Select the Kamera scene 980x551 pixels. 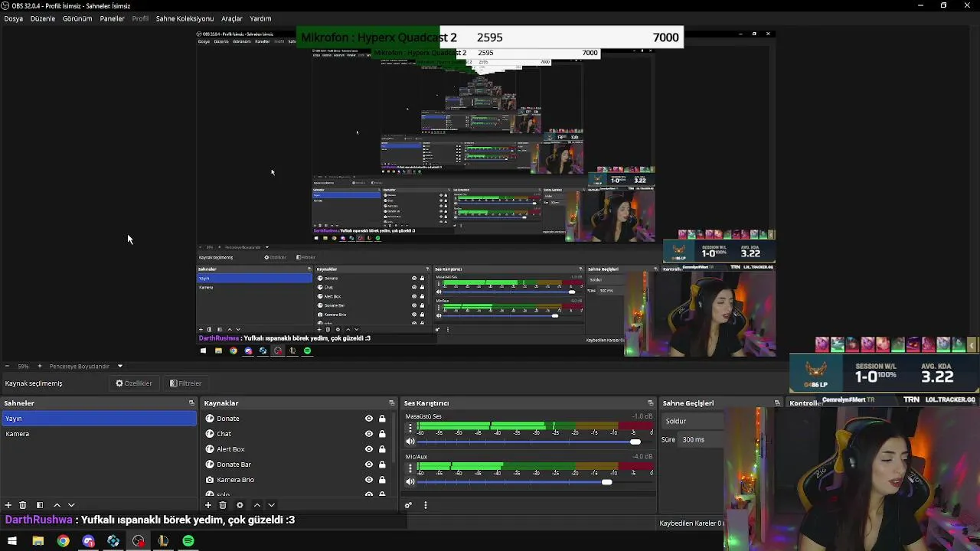[99, 434]
